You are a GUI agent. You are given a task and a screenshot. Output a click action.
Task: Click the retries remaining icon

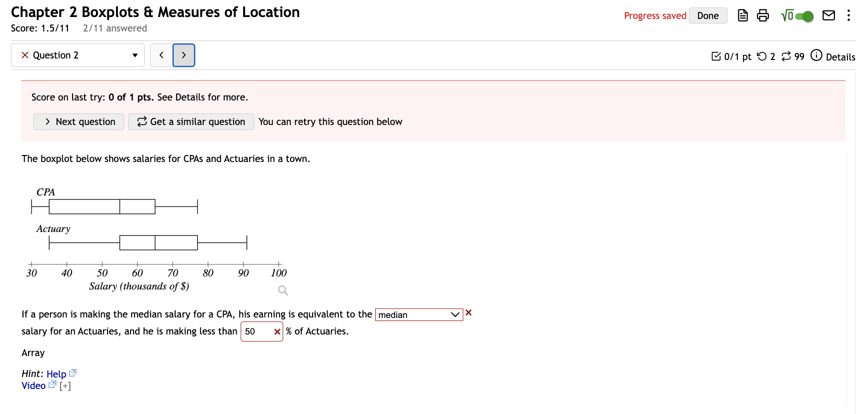click(x=761, y=56)
